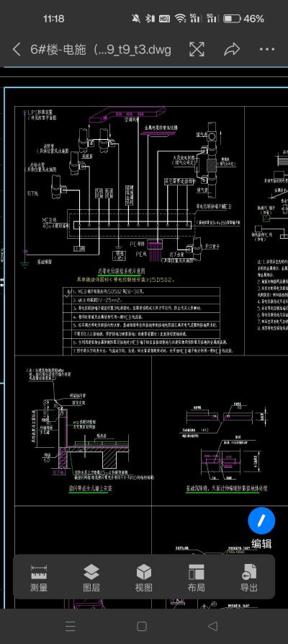
Task: Tap the 编辑 text label
Action: [261, 544]
